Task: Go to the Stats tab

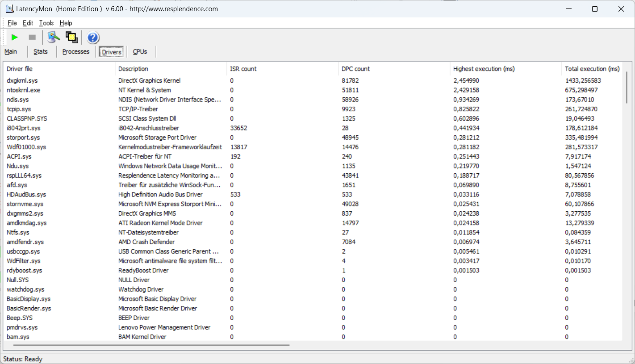Action: (x=40, y=52)
